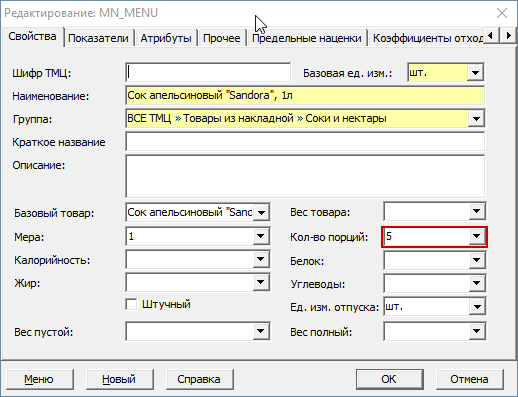The width and height of the screenshot is (518, 397).
Task: Click the Новый button
Action: (119, 379)
